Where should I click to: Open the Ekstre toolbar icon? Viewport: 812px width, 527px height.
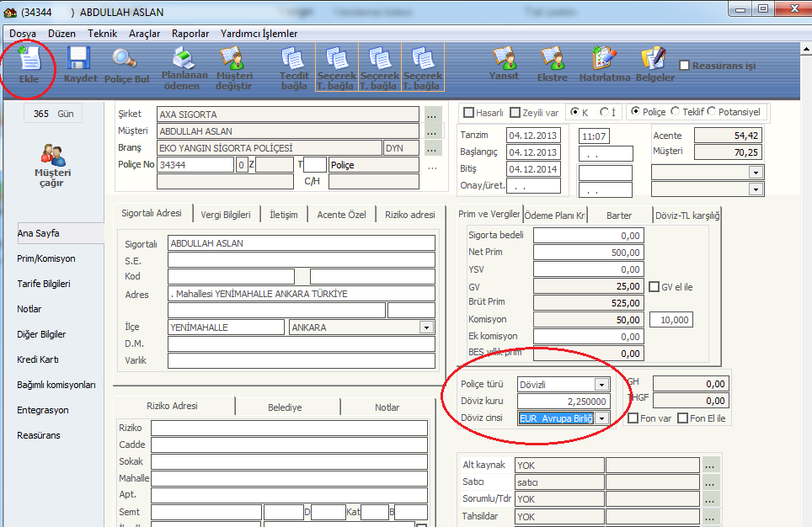(x=552, y=64)
